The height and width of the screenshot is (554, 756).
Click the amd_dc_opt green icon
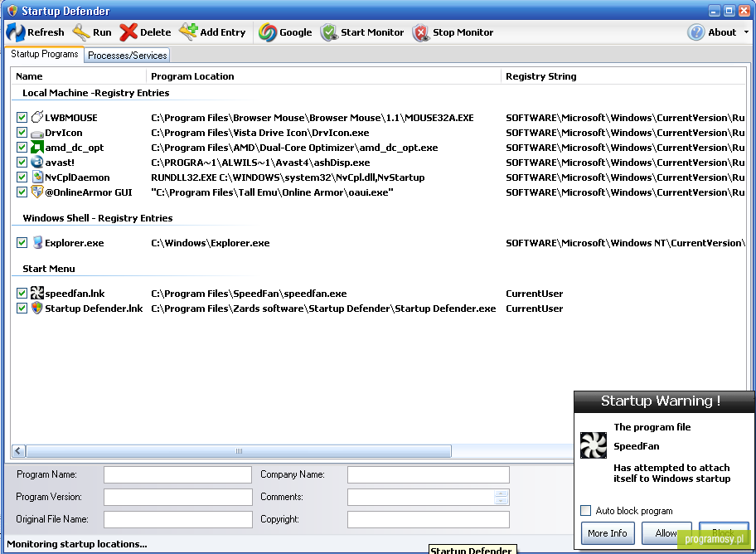[x=37, y=147]
